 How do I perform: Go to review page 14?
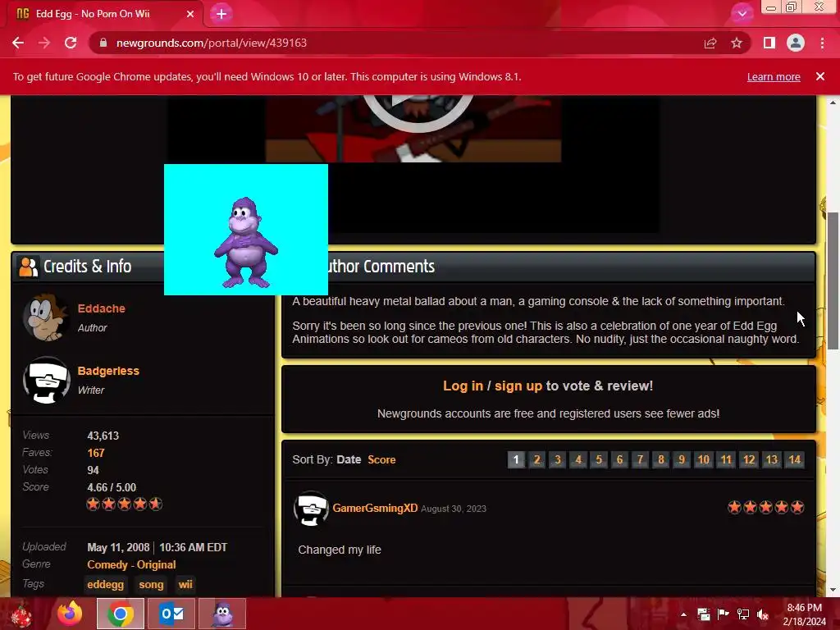pos(794,459)
